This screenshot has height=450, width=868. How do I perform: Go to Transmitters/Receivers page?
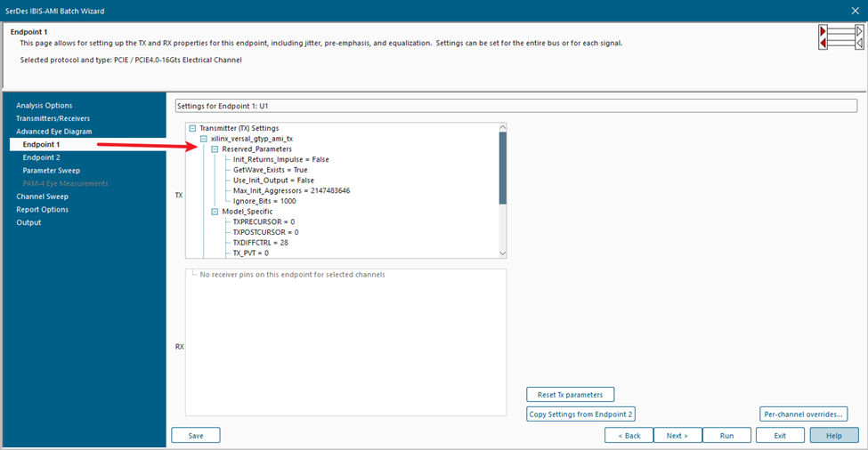tap(53, 118)
